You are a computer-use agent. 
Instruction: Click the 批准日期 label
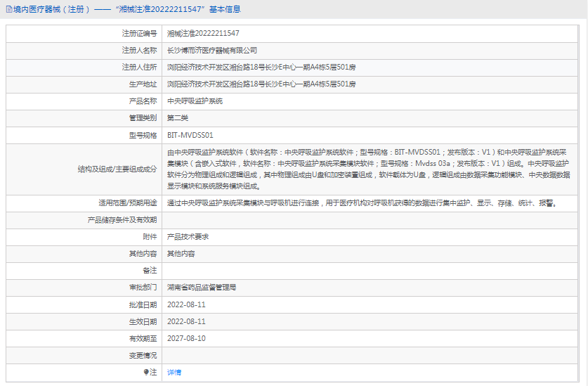pyautogui.click(x=143, y=305)
